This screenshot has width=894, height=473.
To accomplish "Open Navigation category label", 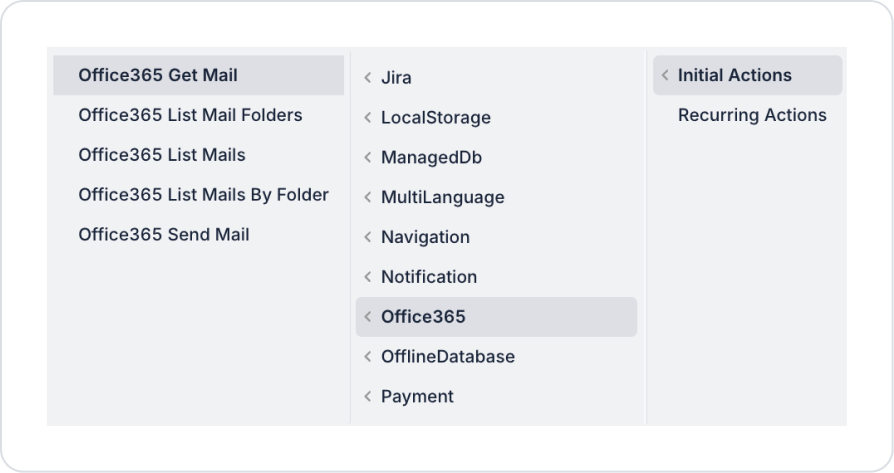I will pyautogui.click(x=425, y=237).
